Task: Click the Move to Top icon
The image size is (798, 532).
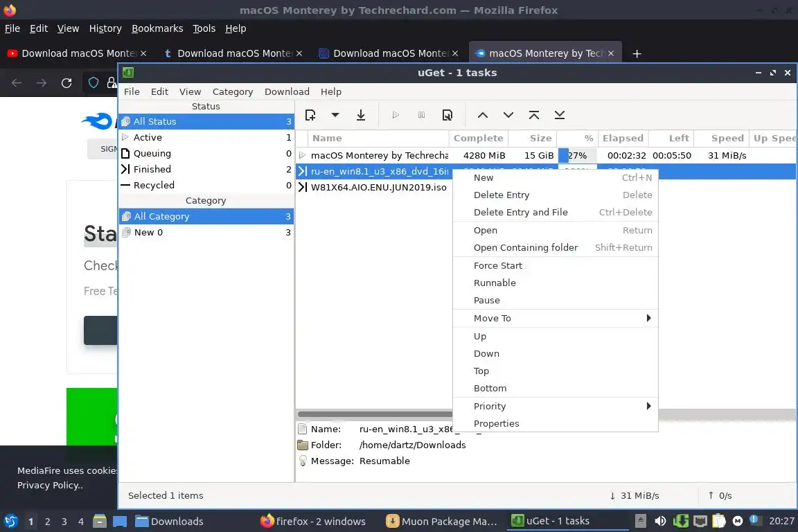Action: [x=534, y=115]
